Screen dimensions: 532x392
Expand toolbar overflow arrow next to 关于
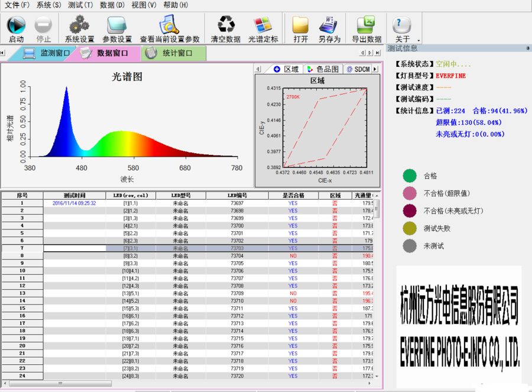(419, 40)
